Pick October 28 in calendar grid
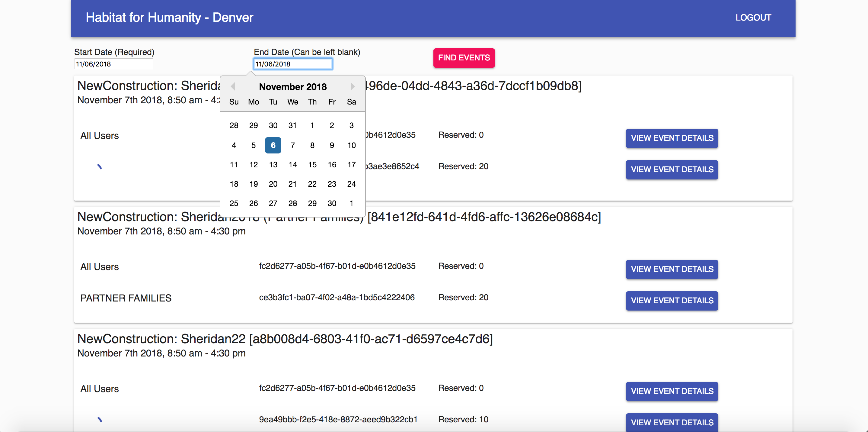This screenshot has width=868, height=432. pyautogui.click(x=234, y=125)
